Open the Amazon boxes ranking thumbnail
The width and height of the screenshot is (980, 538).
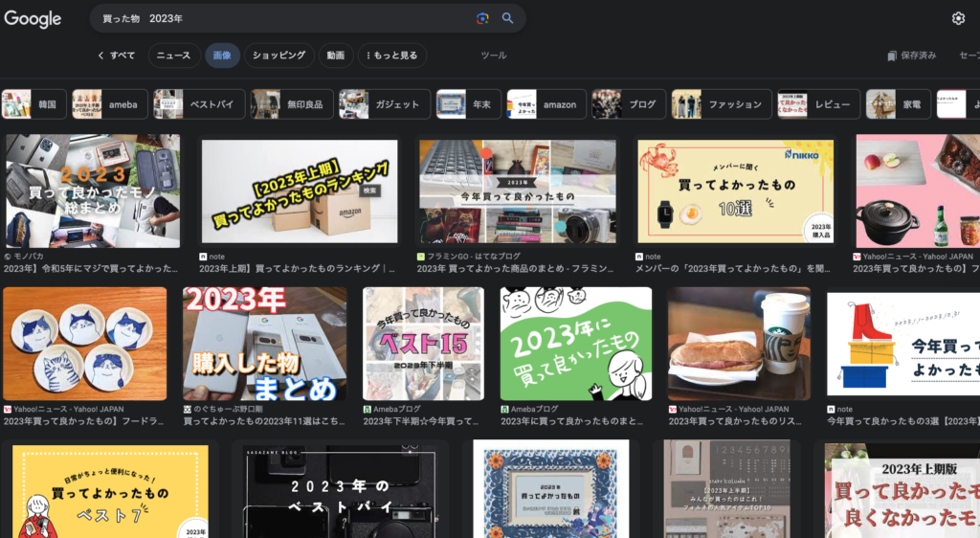pos(299,191)
